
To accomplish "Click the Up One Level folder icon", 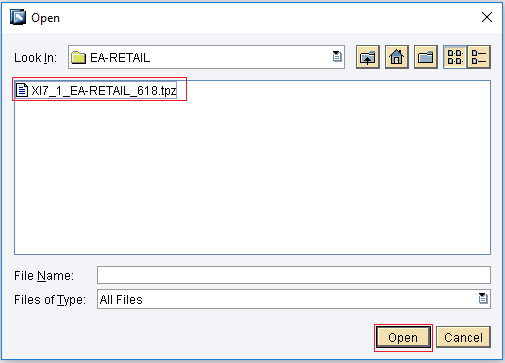I will point(368,57).
